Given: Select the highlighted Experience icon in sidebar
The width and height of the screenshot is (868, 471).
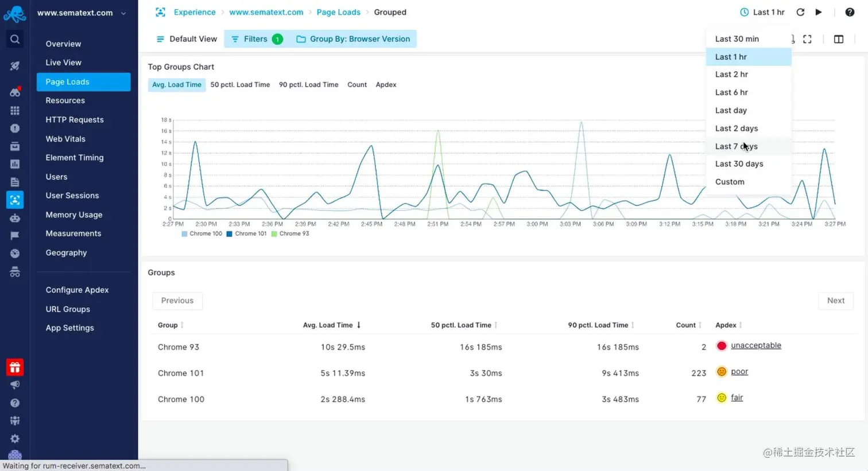Looking at the screenshot, I should 15,200.
